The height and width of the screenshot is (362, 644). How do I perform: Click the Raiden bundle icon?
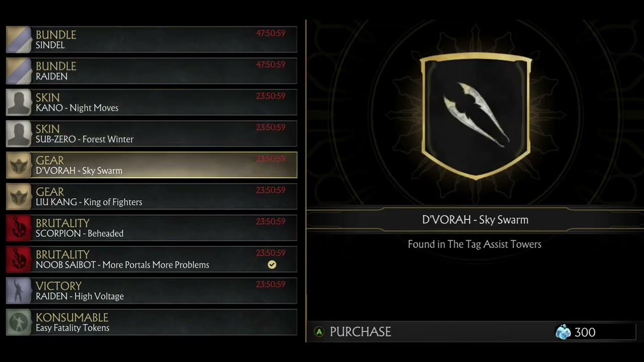19,71
